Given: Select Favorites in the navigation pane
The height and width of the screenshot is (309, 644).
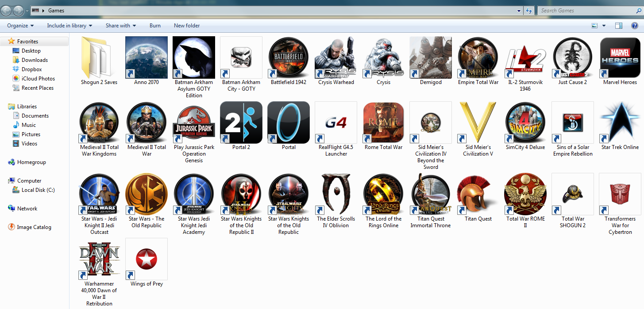Looking at the screenshot, I should (x=27, y=42).
